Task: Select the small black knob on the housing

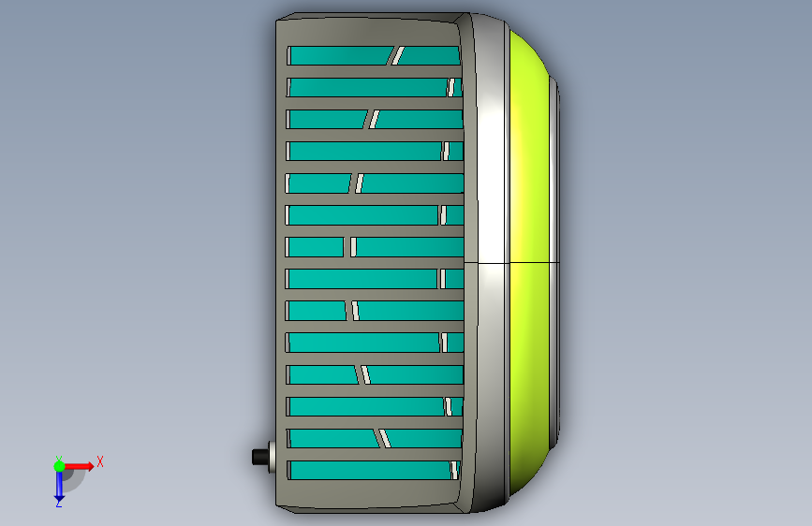Action: (x=260, y=457)
